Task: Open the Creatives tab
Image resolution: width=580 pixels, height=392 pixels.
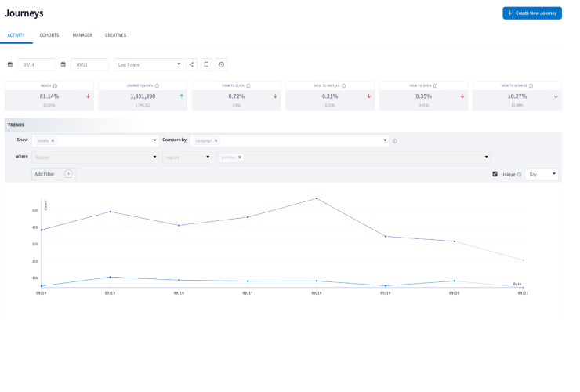Action: 115,35
